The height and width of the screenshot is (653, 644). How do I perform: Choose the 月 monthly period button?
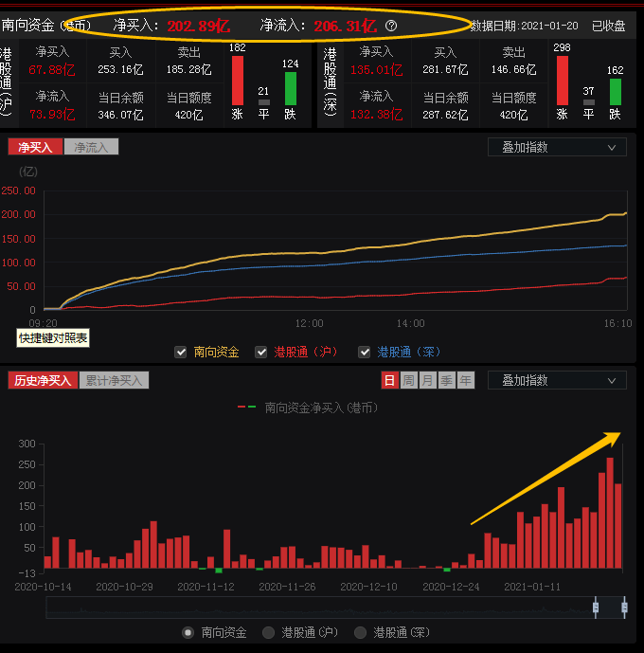(x=428, y=380)
